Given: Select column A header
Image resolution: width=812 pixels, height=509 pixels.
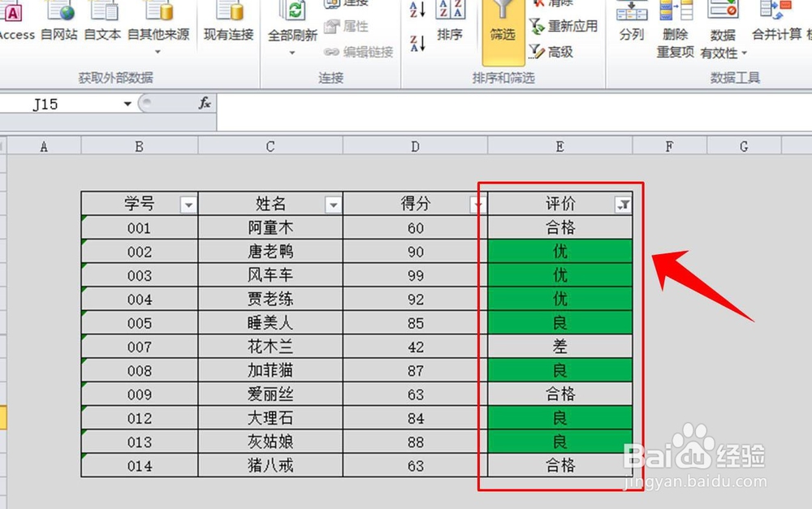Looking at the screenshot, I should pyautogui.click(x=44, y=147).
